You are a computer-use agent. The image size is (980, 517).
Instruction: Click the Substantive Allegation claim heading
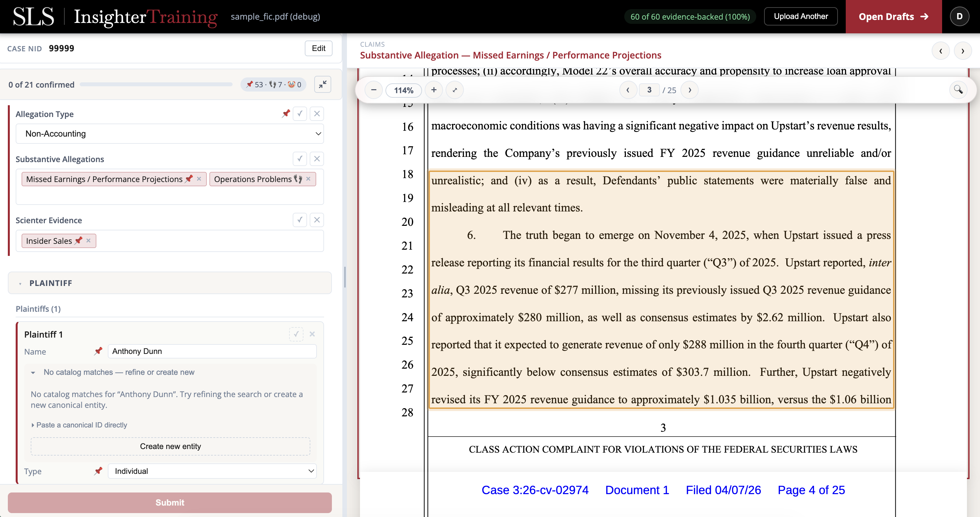tap(511, 55)
